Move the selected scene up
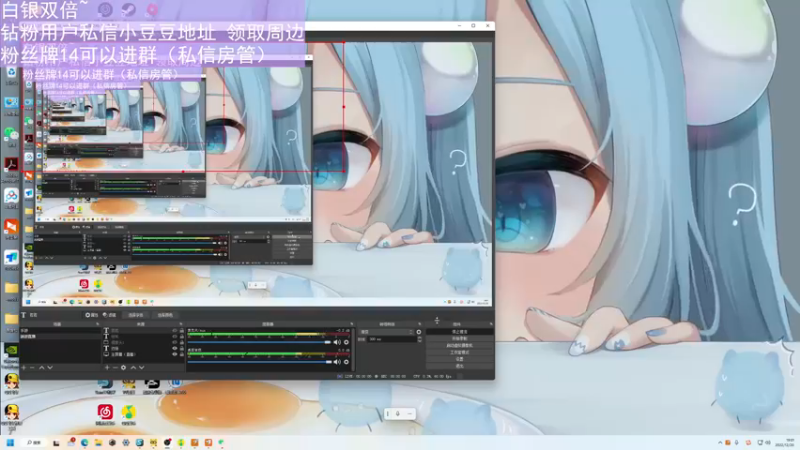 (41, 367)
